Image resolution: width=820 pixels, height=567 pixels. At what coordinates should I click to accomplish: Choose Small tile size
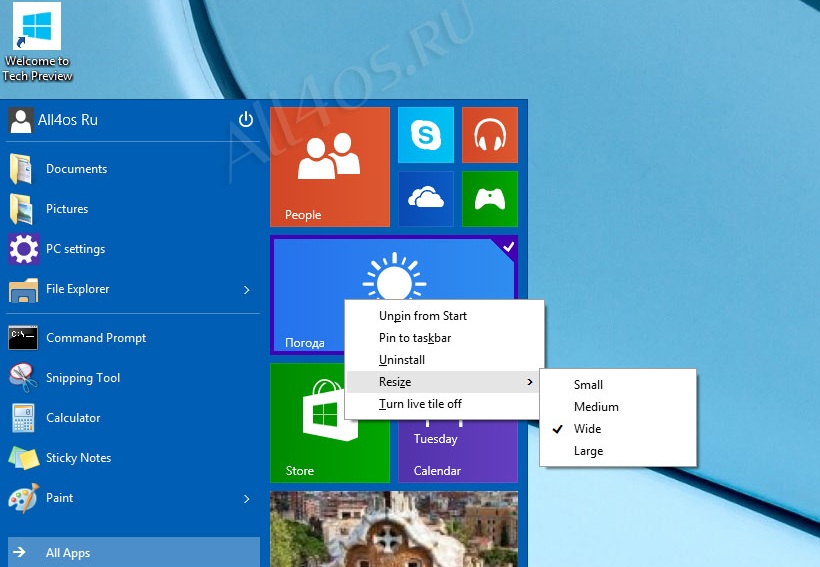coord(618,385)
